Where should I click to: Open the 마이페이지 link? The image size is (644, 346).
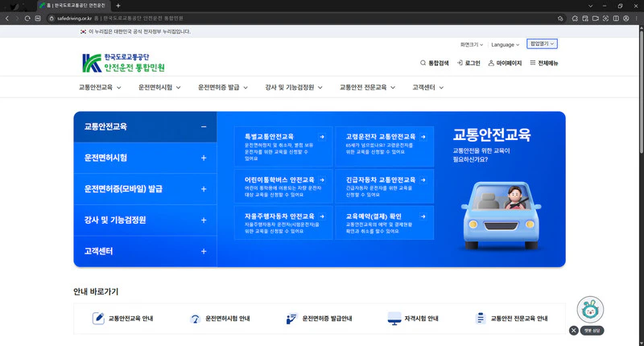[505, 63]
